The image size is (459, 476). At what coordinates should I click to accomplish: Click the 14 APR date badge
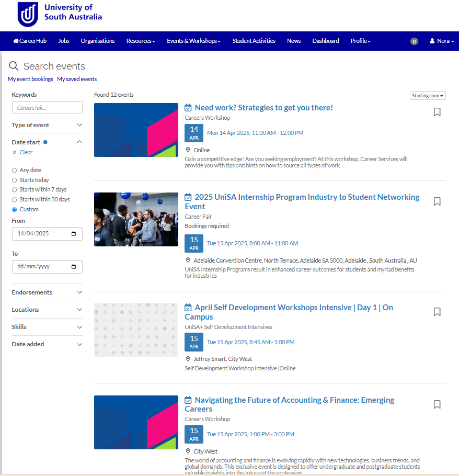point(194,133)
